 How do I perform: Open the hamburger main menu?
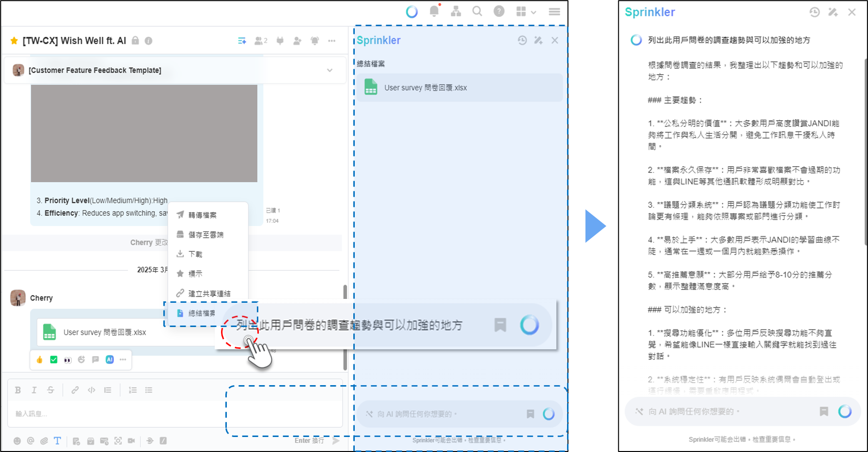(x=554, y=12)
